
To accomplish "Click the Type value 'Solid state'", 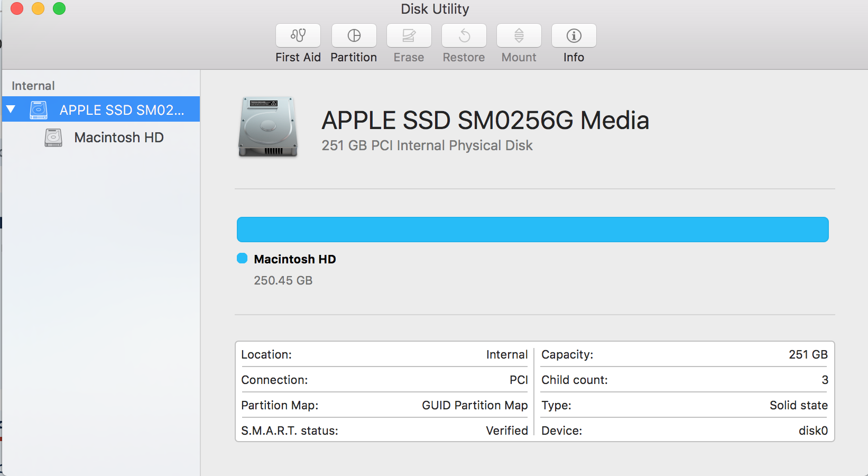I will tap(799, 405).
